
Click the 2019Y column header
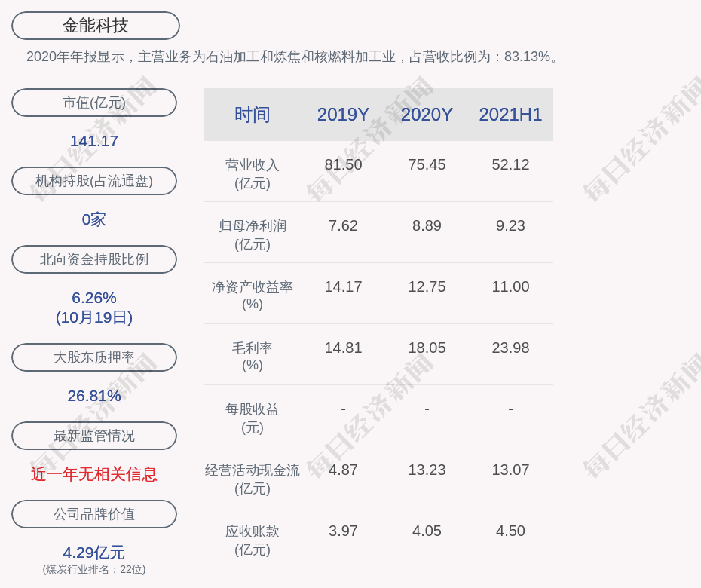[344, 115]
